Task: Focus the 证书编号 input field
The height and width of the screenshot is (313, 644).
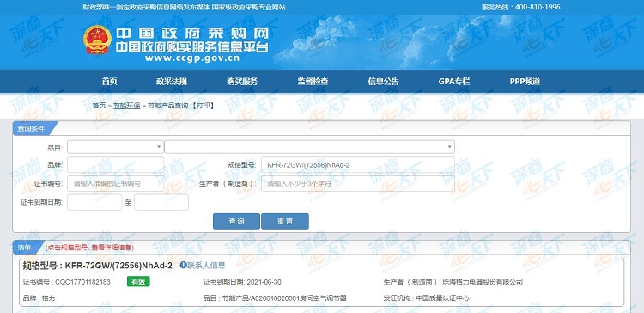Action: (x=115, y=183)
